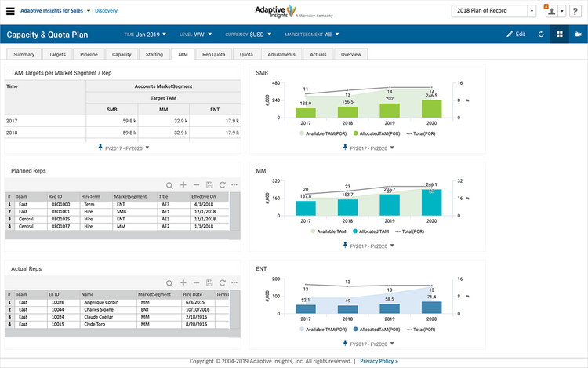Expand FY2017 - FY2020 range under ENT chart

(x=392, y=344)
